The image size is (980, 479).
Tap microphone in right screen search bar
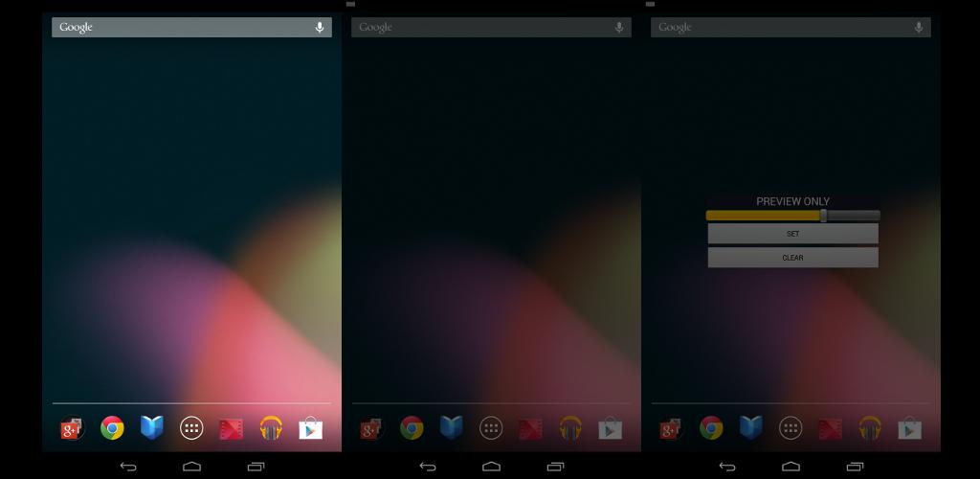(918, 28)
